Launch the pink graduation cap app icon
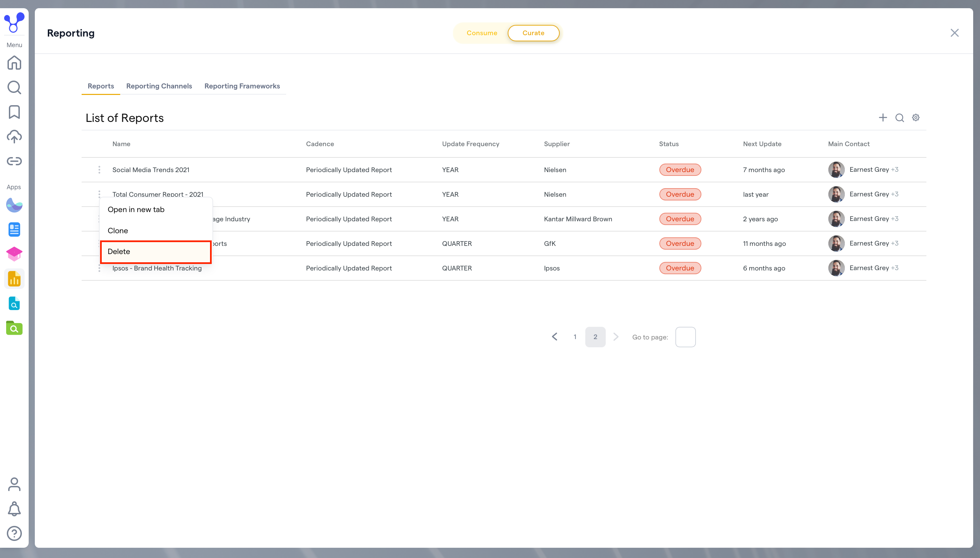 [14, 254]
